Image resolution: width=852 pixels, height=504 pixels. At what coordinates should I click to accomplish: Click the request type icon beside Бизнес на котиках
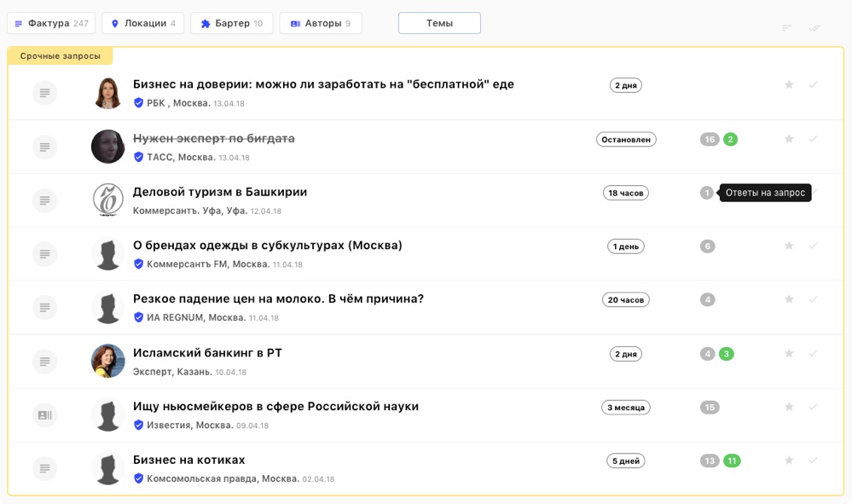click(x=43, y=468)
